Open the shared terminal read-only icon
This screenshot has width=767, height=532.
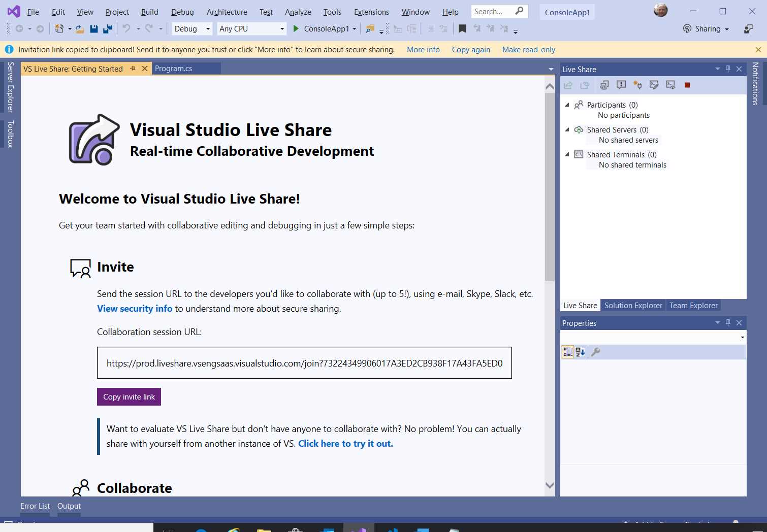tap(670, 85)
